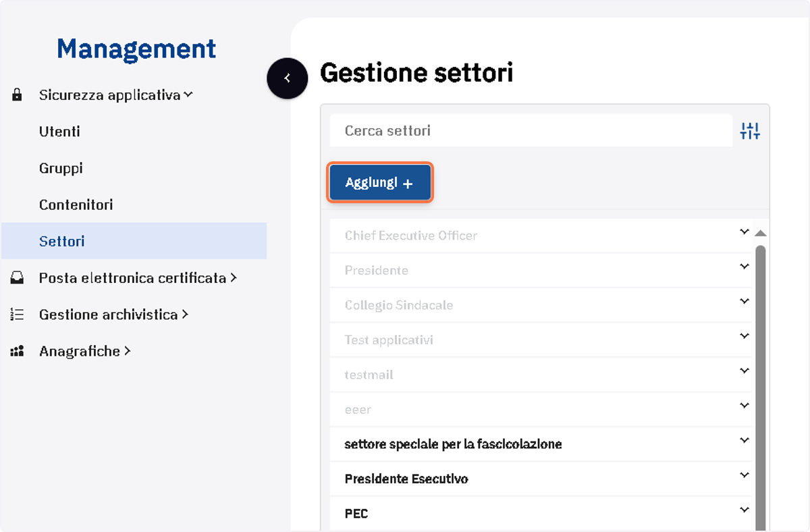This screenshot has width=810, height=532.
Task: Expand the PEC row chevron
Action: 745,510
